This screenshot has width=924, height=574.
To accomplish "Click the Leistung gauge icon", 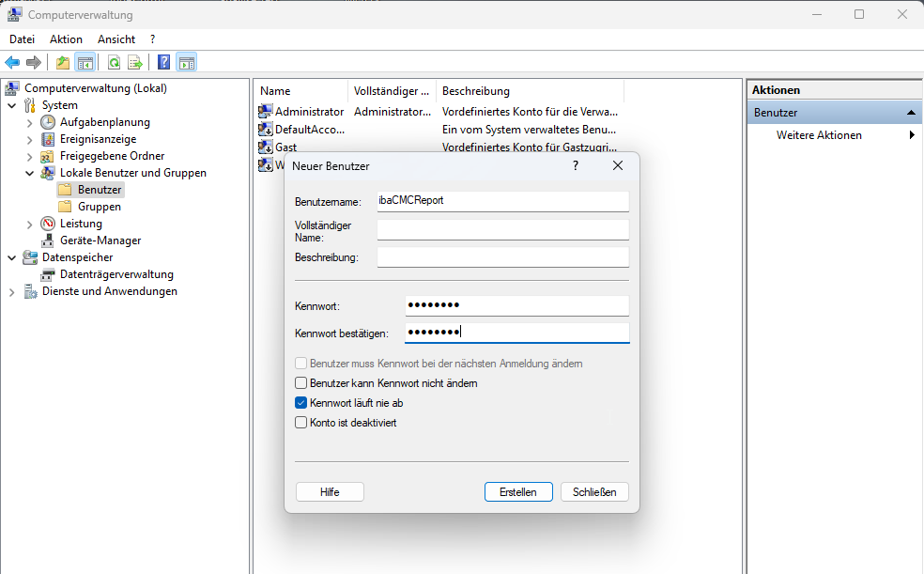I will point(48,224).
